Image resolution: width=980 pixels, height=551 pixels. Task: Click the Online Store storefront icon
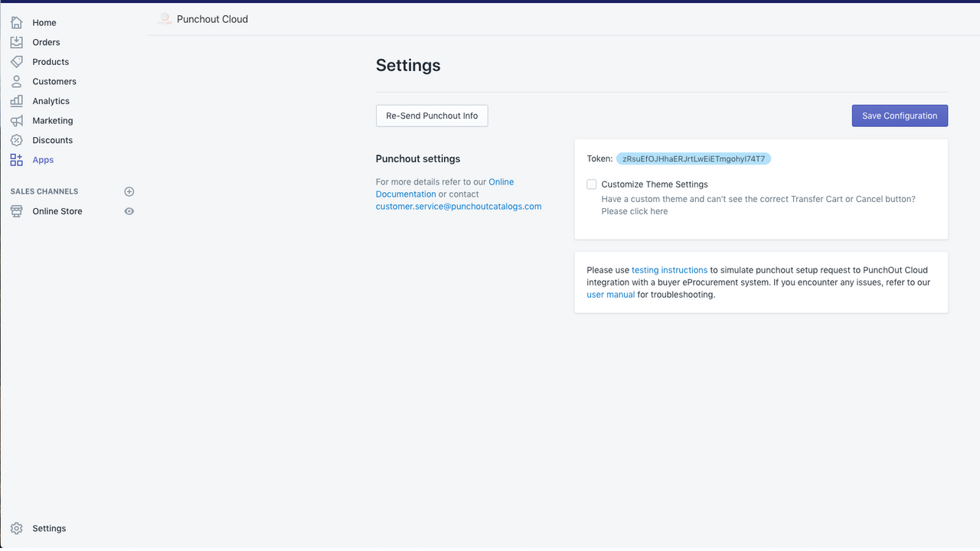17,211
